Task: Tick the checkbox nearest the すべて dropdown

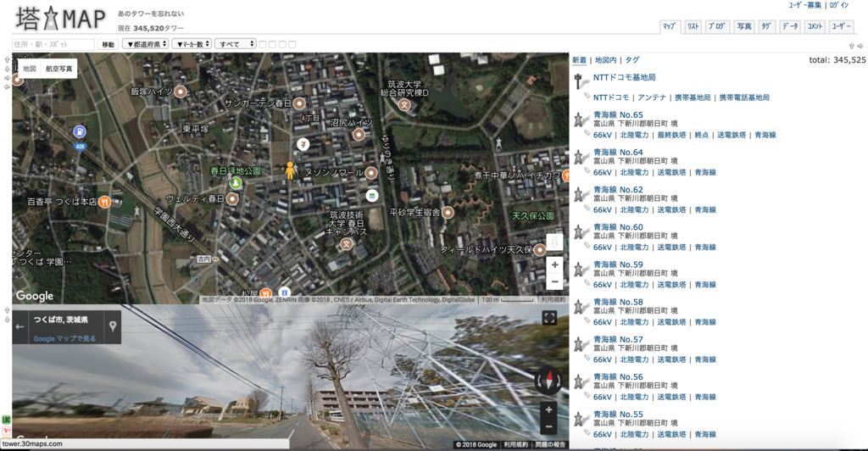Action: pos(263,44)
